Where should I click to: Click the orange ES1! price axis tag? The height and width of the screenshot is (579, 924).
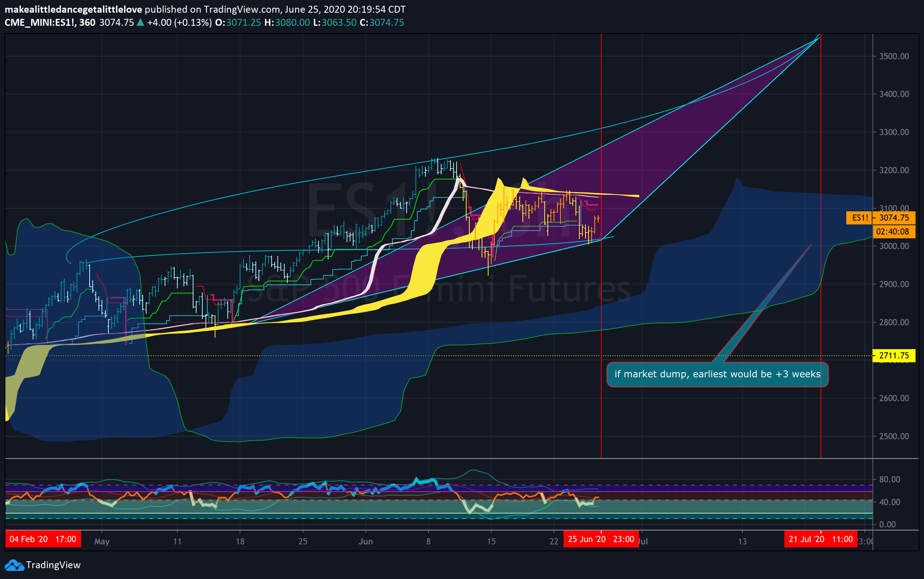click(859, 218)
